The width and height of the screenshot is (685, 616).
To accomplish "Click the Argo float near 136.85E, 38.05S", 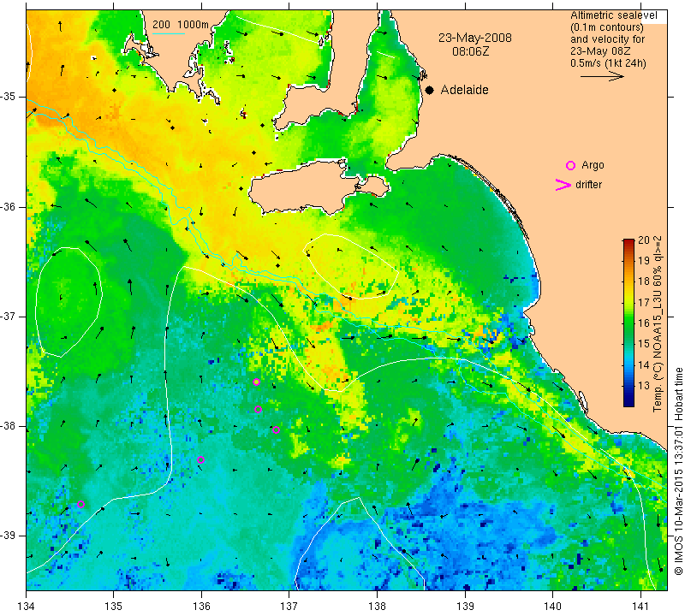I will coord(276,429).
